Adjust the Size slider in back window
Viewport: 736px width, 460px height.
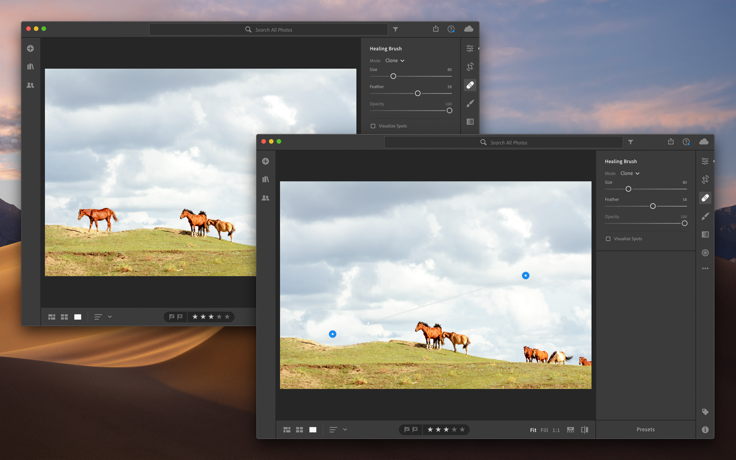pyautogui.click(x=393, y=76)
